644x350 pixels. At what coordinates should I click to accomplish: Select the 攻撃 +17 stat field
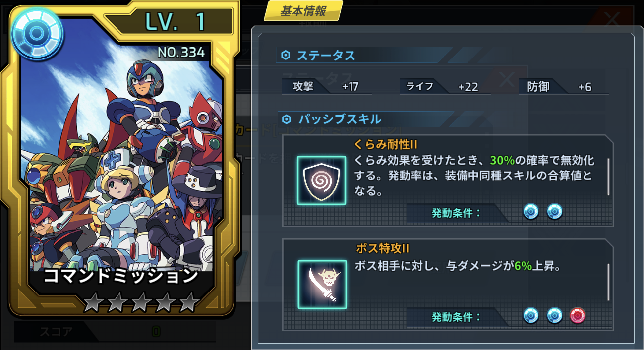(x=327, y=87)
